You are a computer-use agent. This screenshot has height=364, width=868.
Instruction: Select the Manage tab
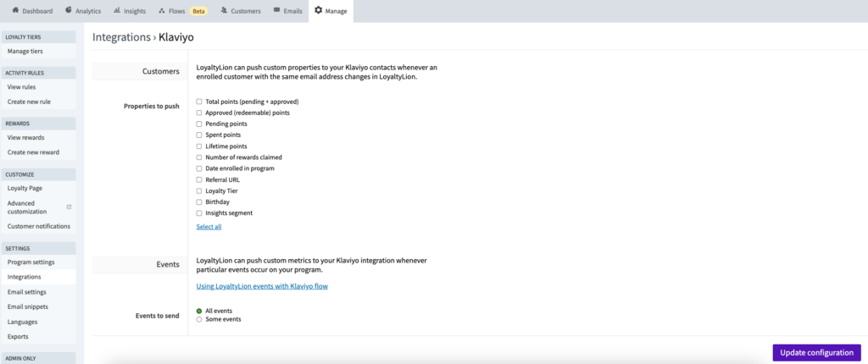tap(331, 11)
